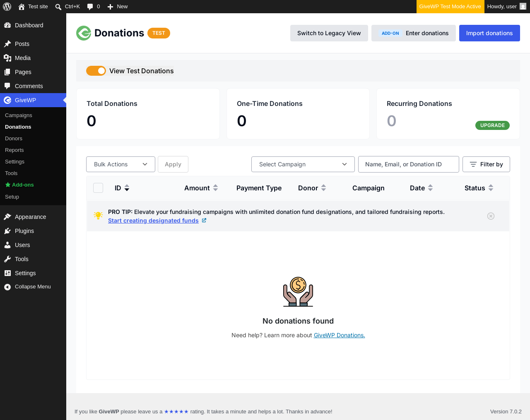This screenshot has width=530, height=420.
Task: Click the Media icon in sidebar
Action: coord(7,58)
